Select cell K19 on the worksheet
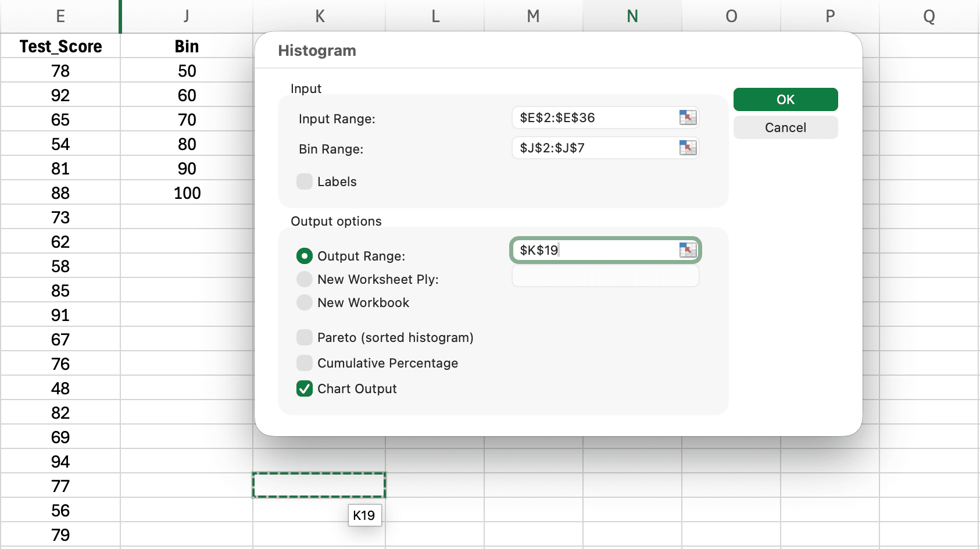 319,485
